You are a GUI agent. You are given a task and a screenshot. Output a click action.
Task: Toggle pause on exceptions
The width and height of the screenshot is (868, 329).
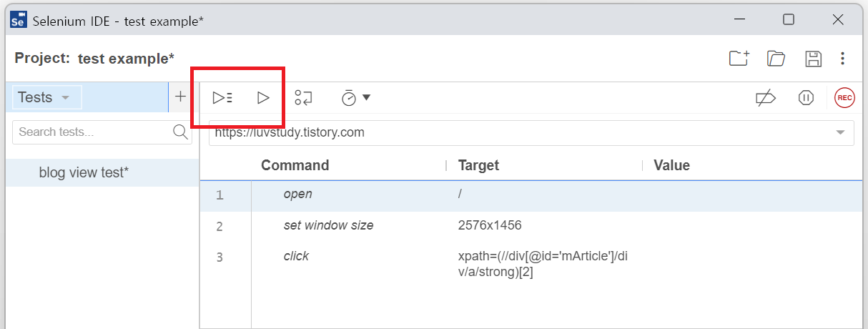(806, 98)
